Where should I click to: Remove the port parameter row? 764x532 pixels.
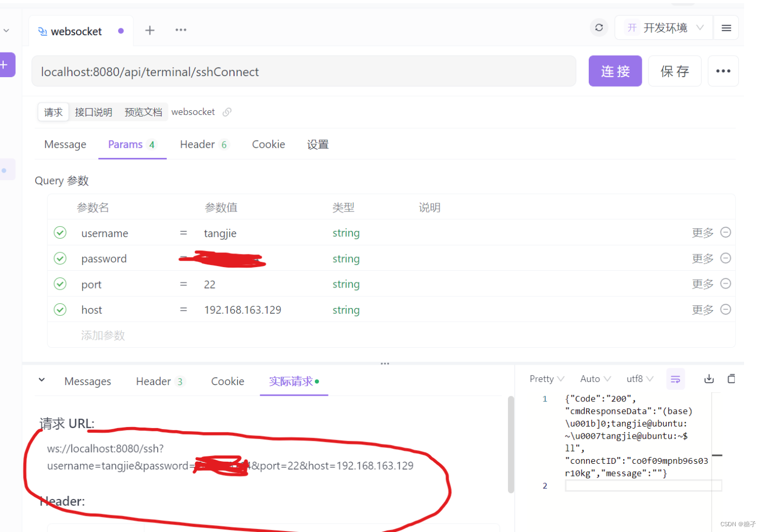(726, 284)
